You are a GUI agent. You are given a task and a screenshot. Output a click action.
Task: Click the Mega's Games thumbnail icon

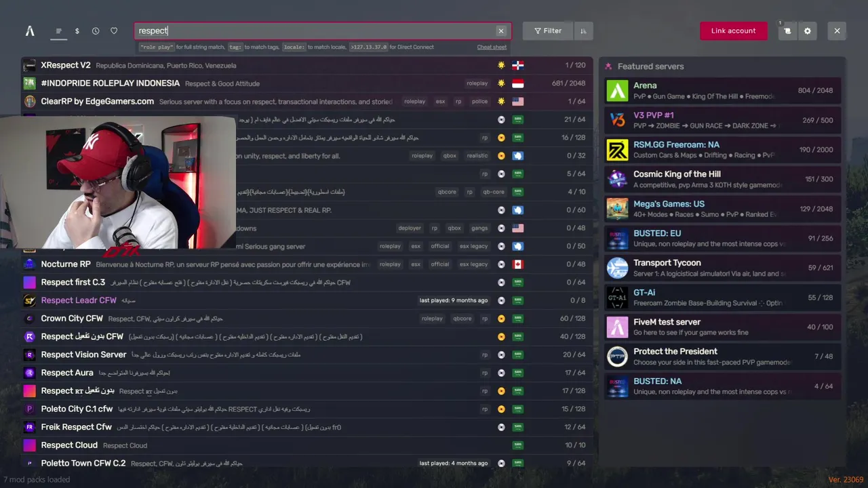pos(617,209)
